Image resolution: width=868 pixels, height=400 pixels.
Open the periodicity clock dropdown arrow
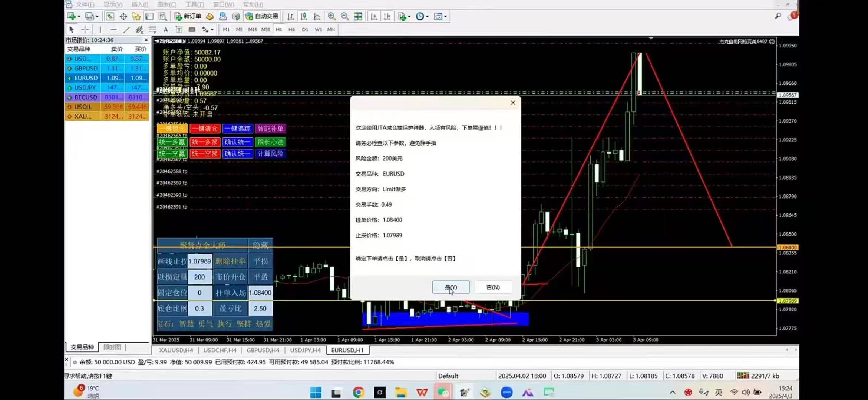click(x=428, y=16)
